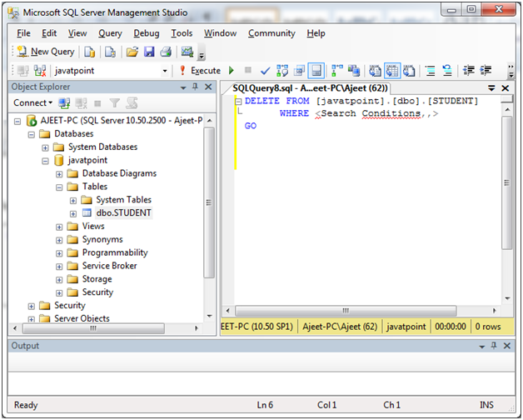Toggle Include Client Statistics icon
Viewport: 523px width, 420px height.
tap(354, 71)
